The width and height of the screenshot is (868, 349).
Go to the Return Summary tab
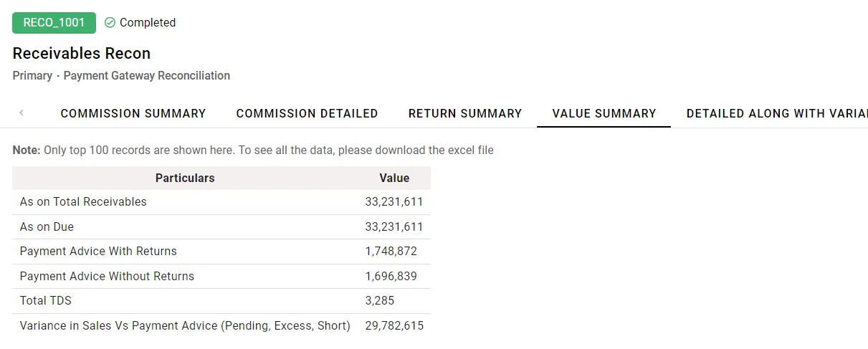click(465, 113)
